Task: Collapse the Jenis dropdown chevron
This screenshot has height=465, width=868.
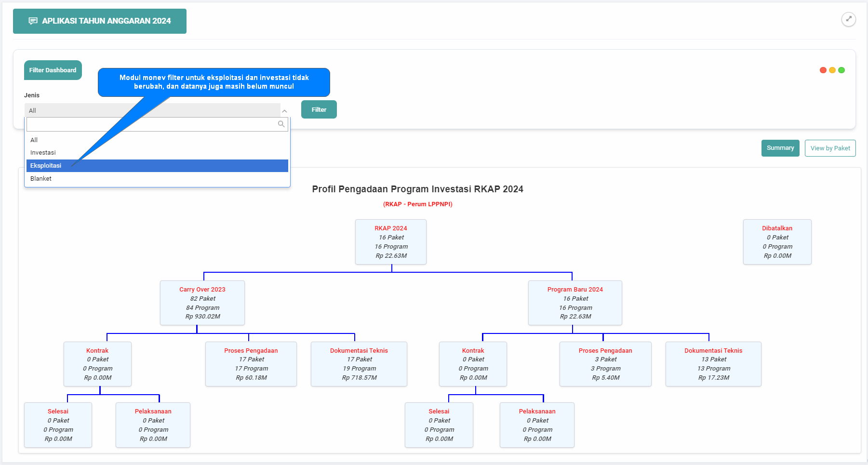Action: tap(284, 111)
